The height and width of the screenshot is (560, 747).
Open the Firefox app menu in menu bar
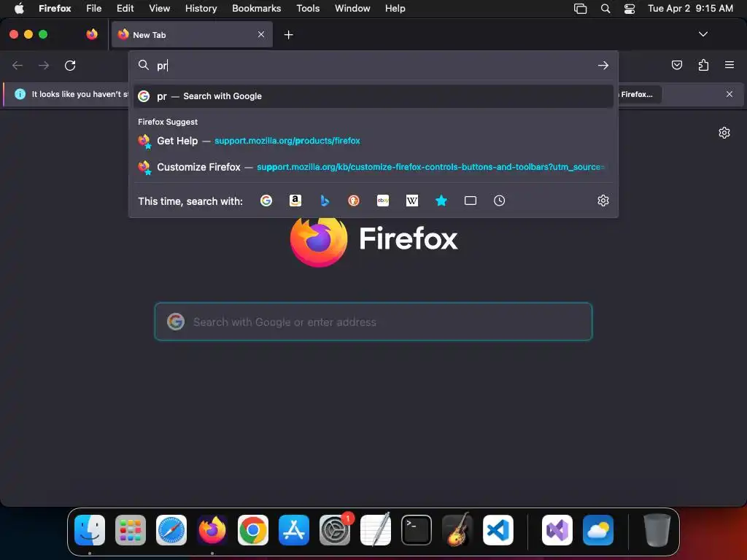55,9
